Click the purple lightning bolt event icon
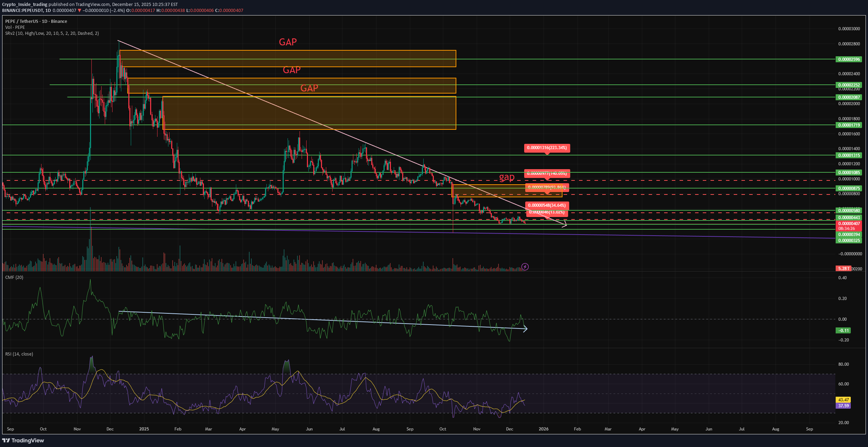This screenshot has height=447, width=868. click(x=525, y=267)
